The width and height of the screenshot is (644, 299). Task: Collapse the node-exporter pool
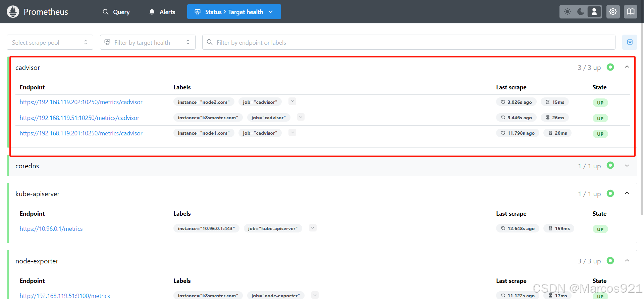point(627,261)
